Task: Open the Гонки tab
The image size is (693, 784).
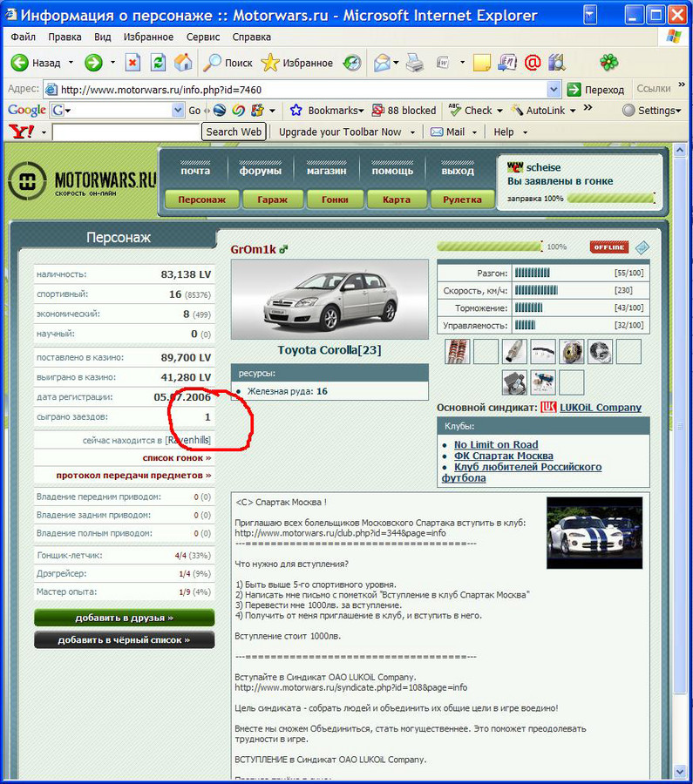Action: [335, 199]
